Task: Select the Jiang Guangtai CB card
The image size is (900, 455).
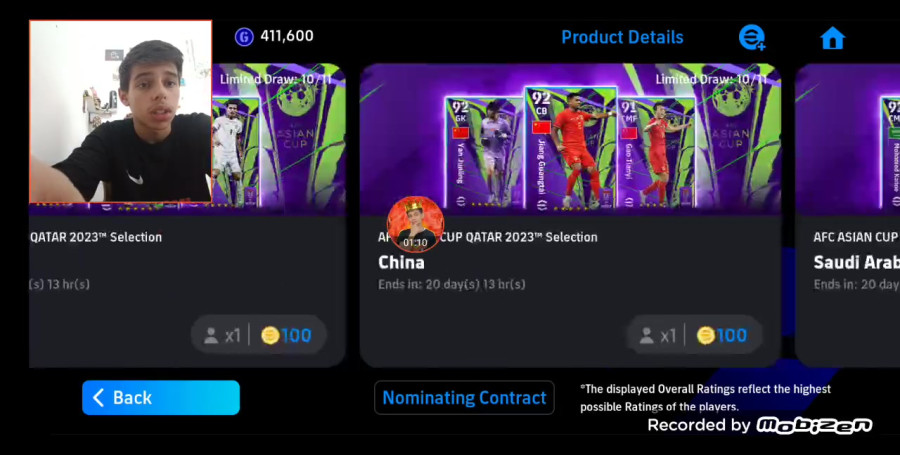Action: pyautogui.click(x=570, y=149)
